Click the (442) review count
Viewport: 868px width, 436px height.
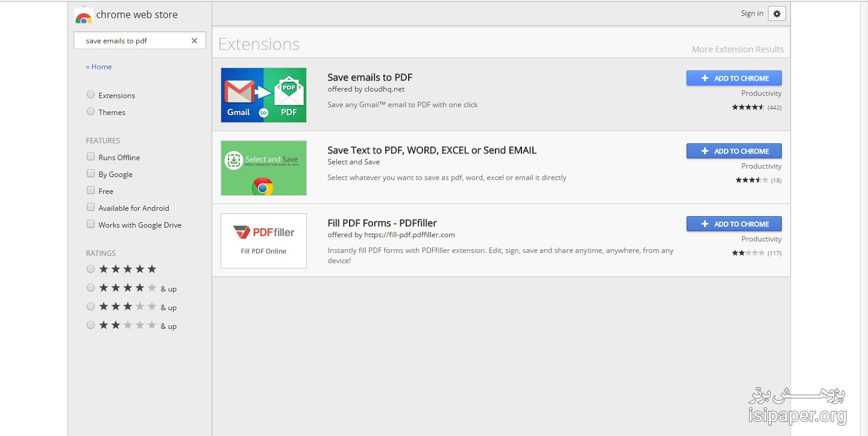click(x=775, y=107)
